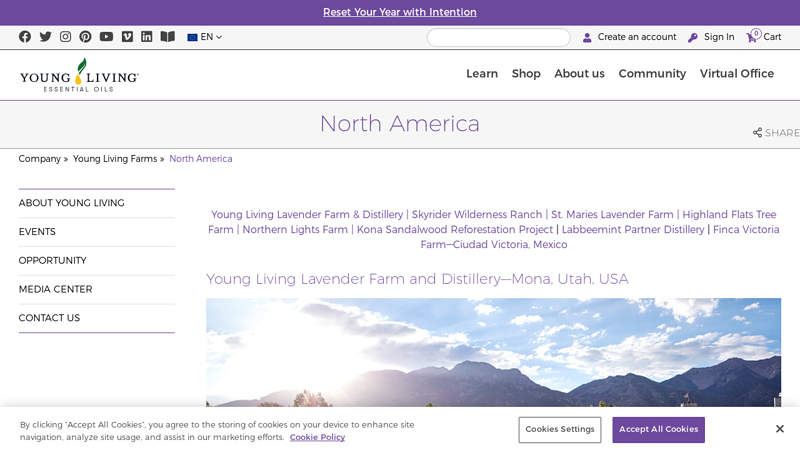Jump to Skyrider Wilderness Ranch link

click(x=477, y=214)
